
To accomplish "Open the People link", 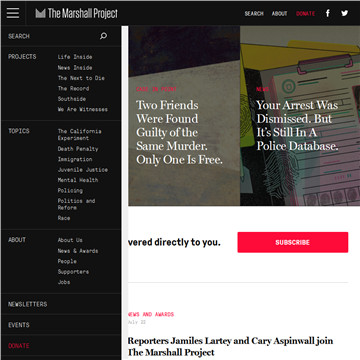I will click(x=67, y=261).
